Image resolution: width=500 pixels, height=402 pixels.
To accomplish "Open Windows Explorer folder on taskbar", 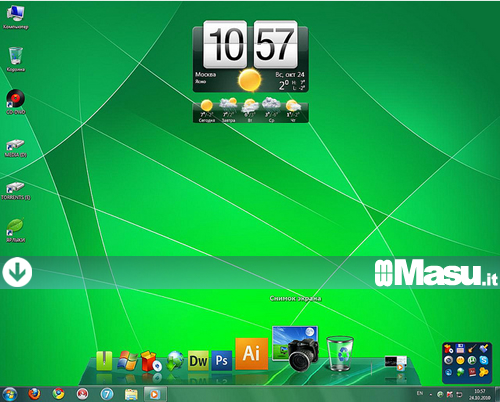I will (x=131, y=395).
